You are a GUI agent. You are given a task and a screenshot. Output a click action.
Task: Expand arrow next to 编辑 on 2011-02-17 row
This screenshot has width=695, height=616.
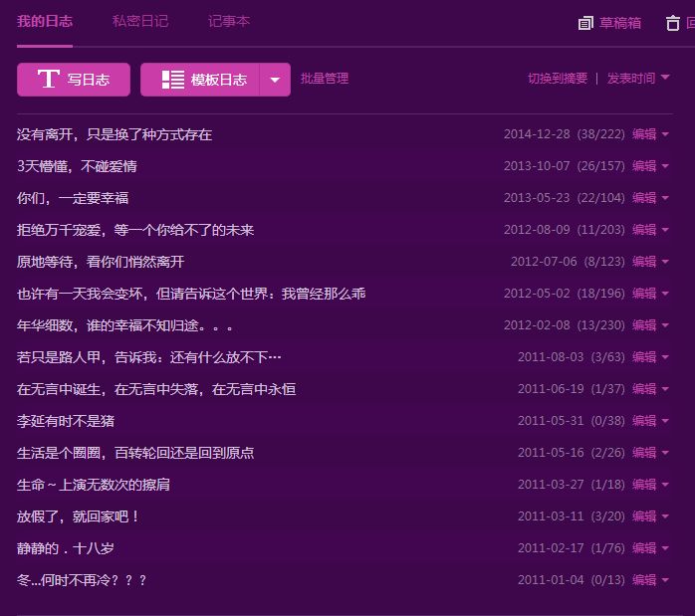(x=665, y=548)
